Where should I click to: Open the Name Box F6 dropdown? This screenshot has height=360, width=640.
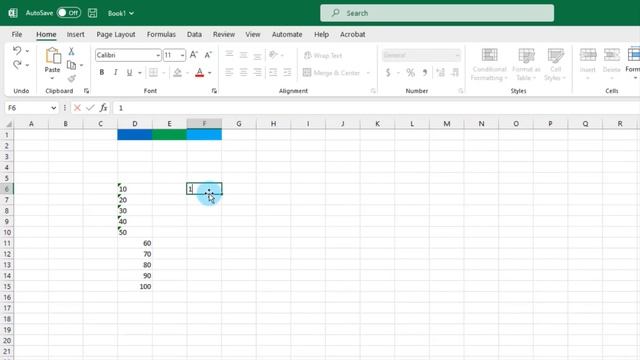53,108
